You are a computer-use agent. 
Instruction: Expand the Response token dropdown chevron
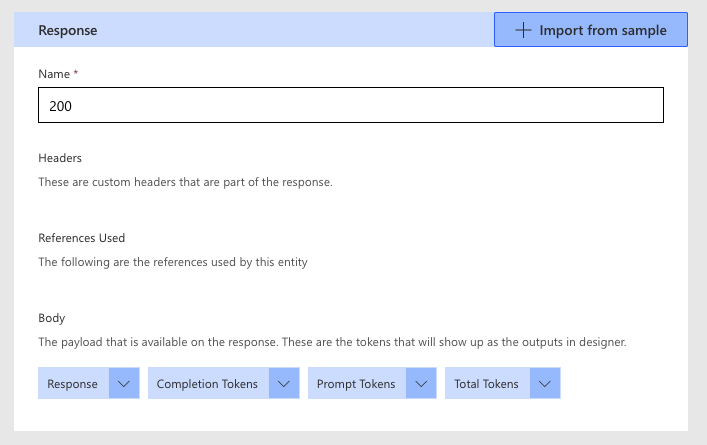click(124, 383)
